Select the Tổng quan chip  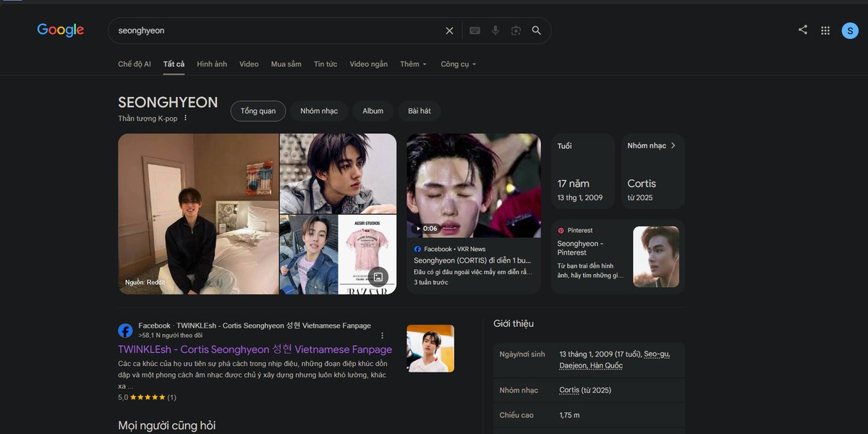point(258,111)
